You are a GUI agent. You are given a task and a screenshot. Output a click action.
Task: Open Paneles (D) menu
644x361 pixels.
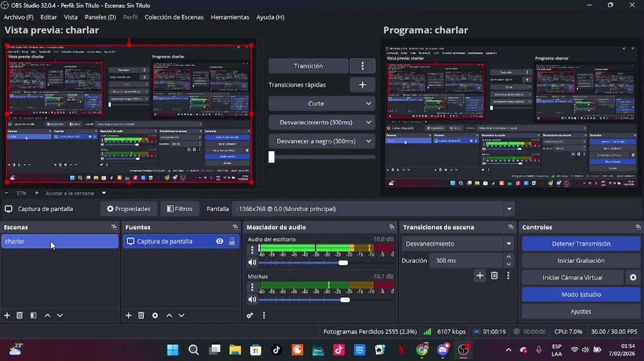(100, 17)
